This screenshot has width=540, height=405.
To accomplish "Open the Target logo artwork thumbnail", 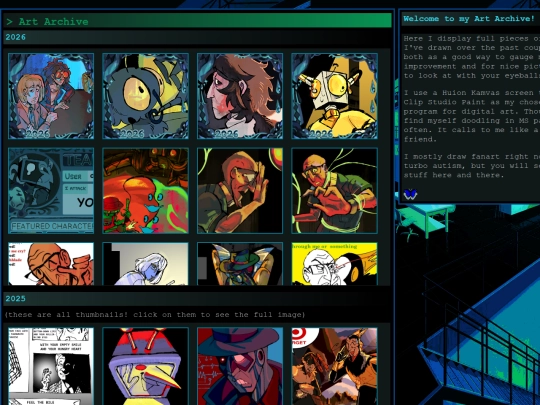I will [x=334, y=366].
